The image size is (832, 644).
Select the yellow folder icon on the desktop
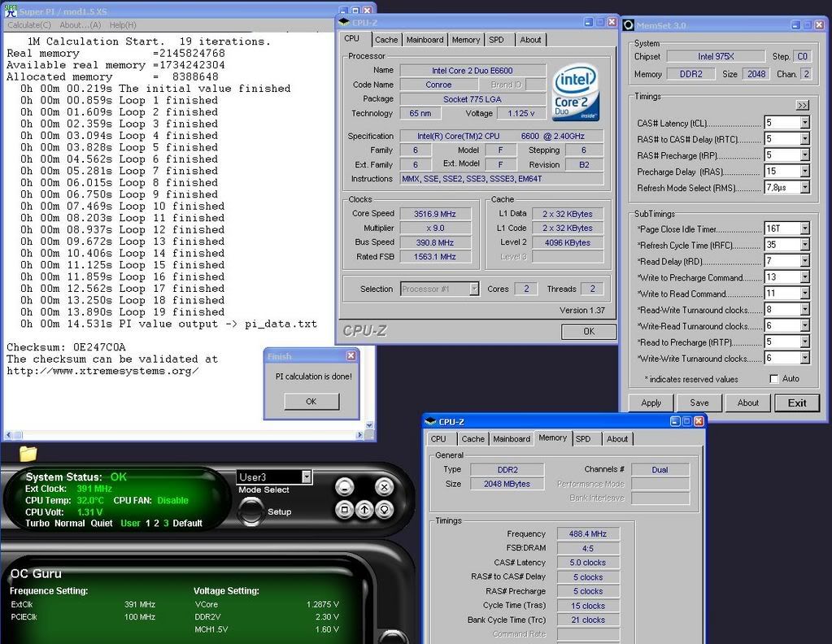[x=28, y=454]
